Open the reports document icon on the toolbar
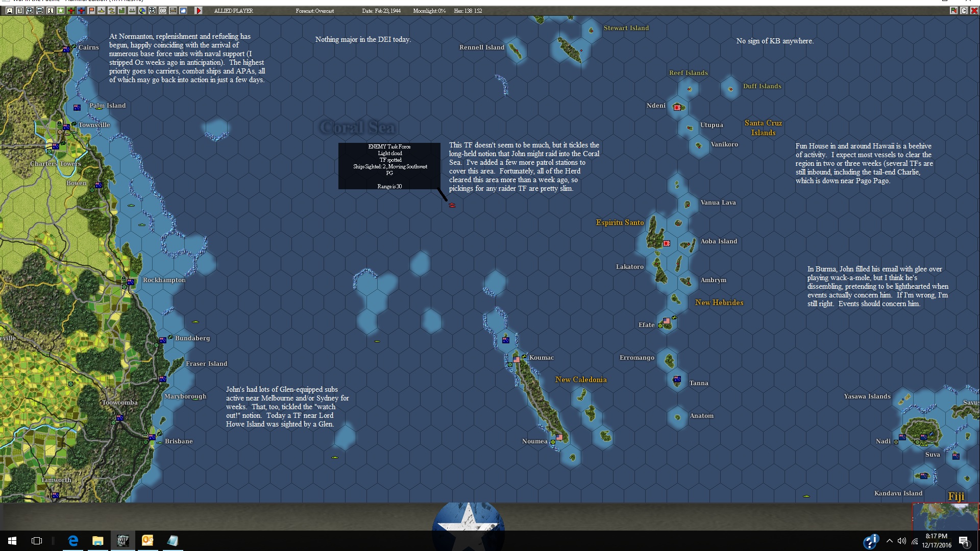 click(20, 11)
